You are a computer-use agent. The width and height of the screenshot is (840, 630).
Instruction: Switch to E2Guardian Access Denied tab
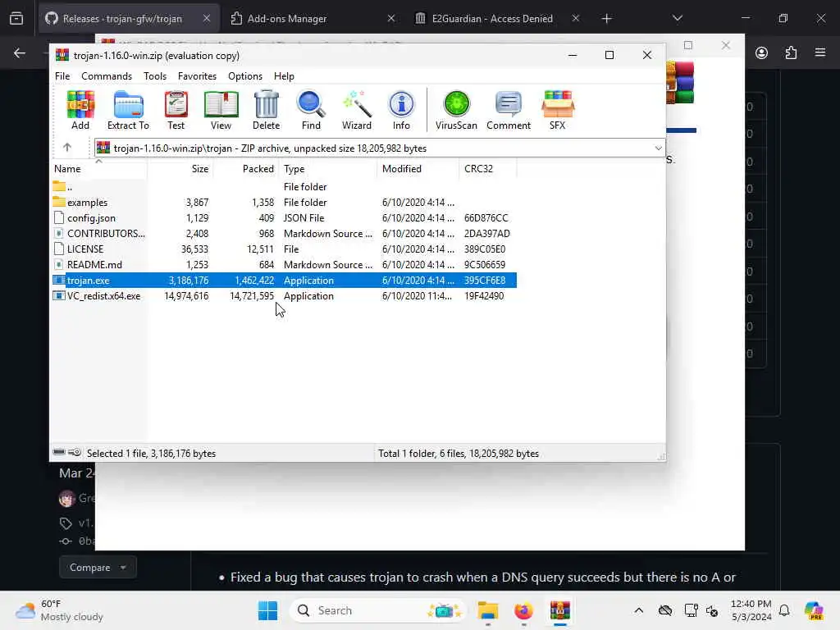[497, 18]
